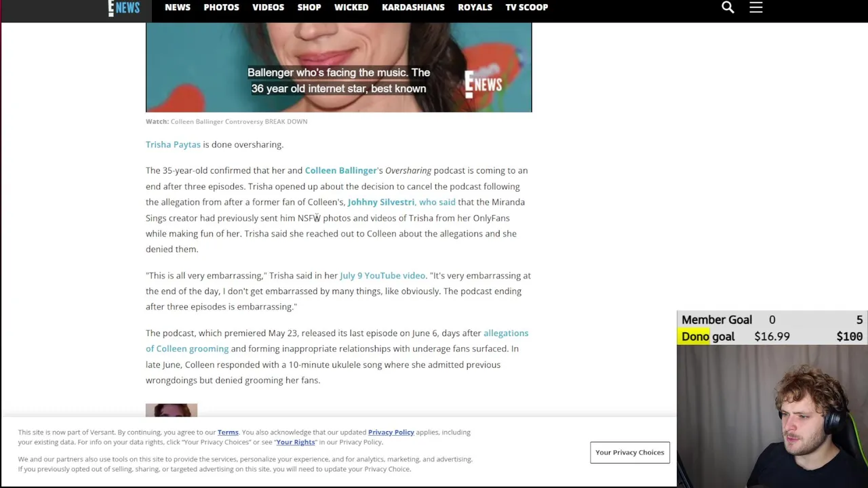
Task: Click the $16.99 donation amount
Action: click(x=772, y=337)
